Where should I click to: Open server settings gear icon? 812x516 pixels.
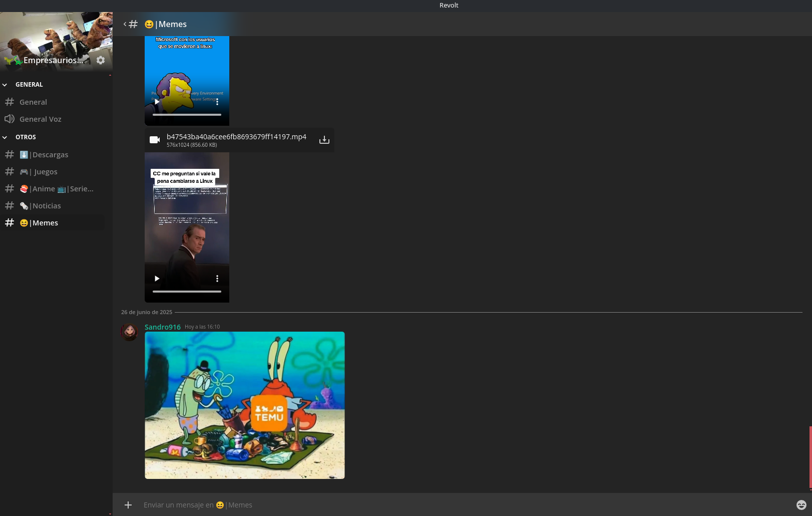pos(101,60)
